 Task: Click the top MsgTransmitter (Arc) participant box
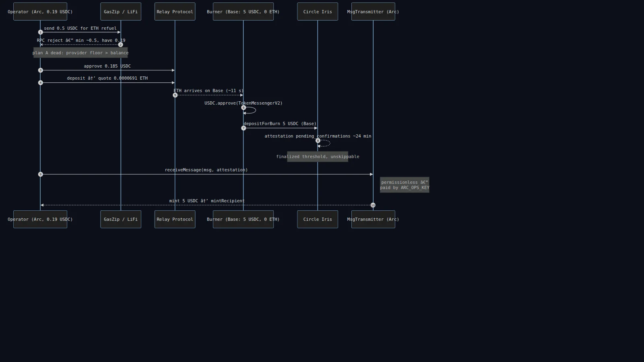373,12
